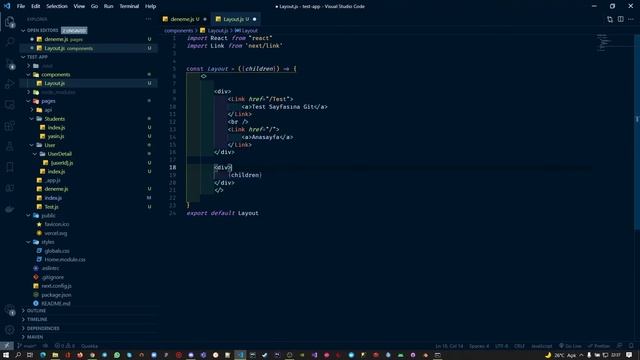Screen dimensions: 640x360
Task: Open package.json in the explorer
Action: [88, 295]
